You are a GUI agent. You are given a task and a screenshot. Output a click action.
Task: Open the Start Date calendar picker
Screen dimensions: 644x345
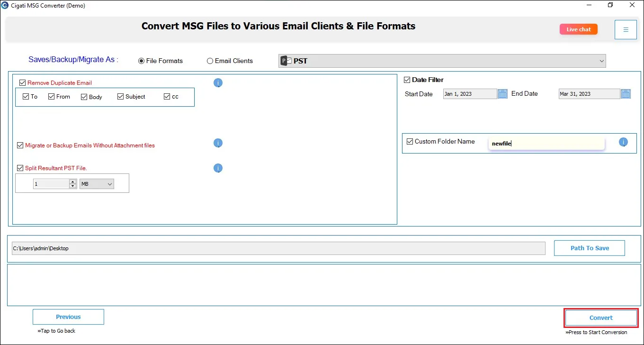pos(502,94)
